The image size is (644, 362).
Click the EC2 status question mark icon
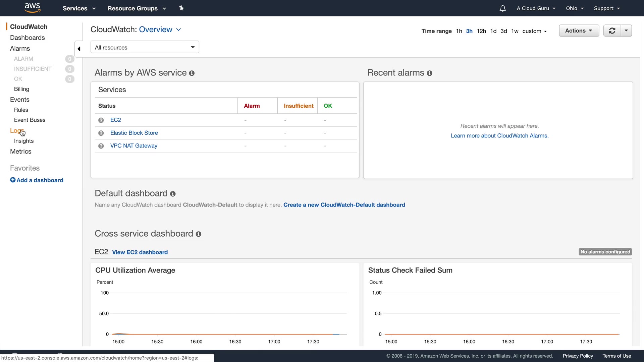(x=101, y=120)
